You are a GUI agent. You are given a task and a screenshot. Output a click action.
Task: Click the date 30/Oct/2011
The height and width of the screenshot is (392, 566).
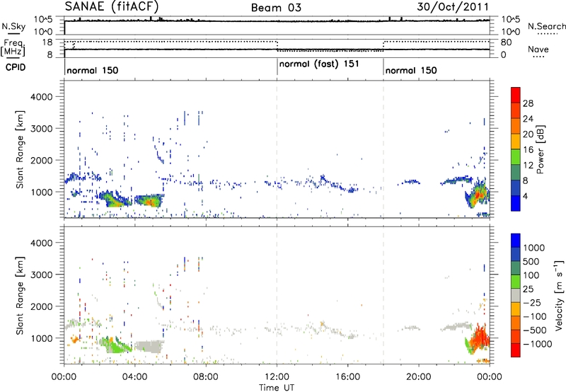click(453, 7)
